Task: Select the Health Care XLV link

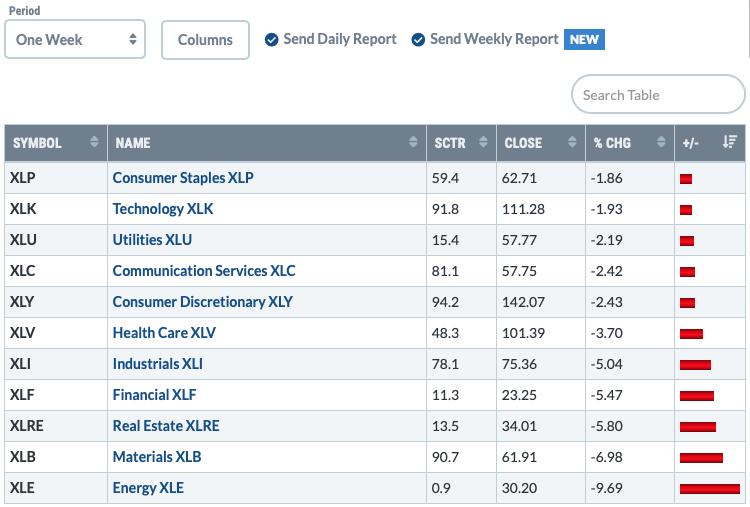Action: pos(164,333)
